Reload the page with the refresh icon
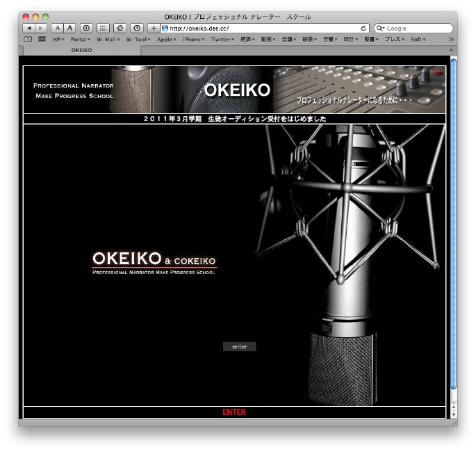This screenshot has height=452, width=476. [x=363, y=29]
